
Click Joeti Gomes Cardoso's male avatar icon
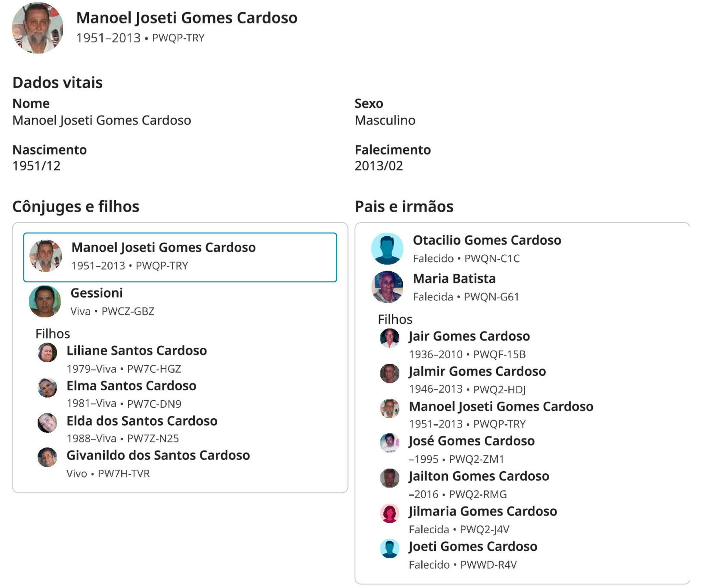[x=390, y=548]
